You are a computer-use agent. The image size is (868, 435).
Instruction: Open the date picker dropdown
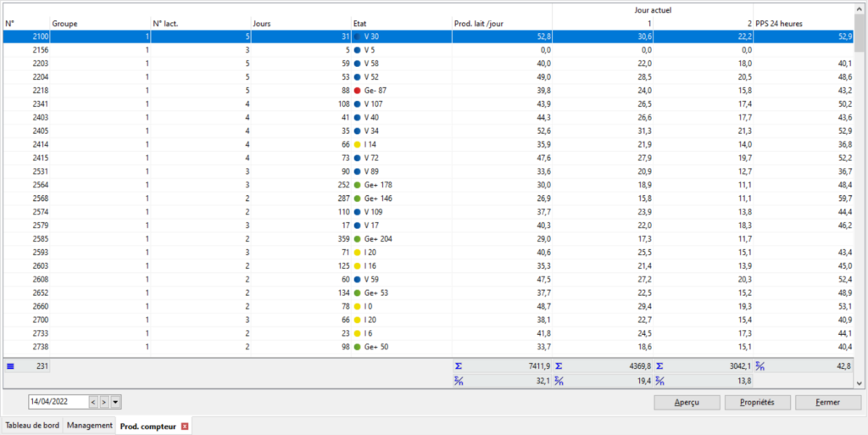[115, 402]
